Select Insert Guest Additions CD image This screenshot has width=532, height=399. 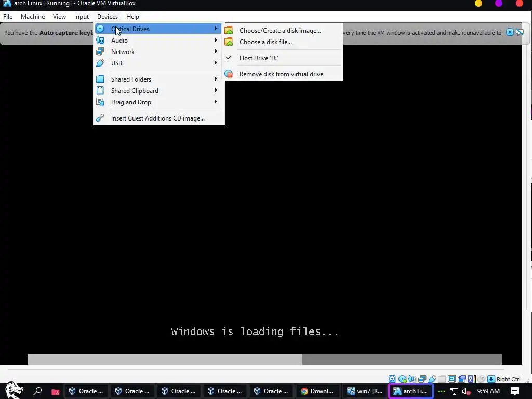(157, 118)
